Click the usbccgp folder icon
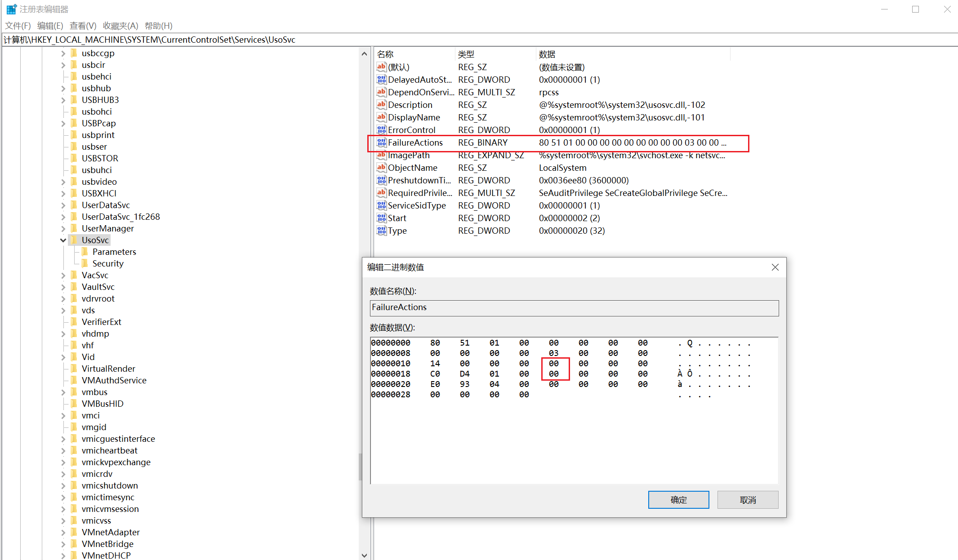The height and width of the screenshot is (560, 958). tap(74, 53)
